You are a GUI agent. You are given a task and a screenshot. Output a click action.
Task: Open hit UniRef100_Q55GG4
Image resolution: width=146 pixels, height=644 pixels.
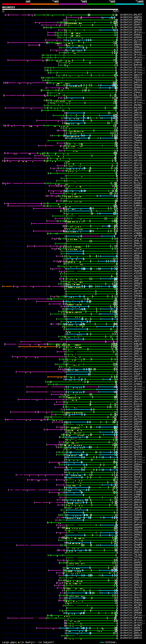click(131, 278)
